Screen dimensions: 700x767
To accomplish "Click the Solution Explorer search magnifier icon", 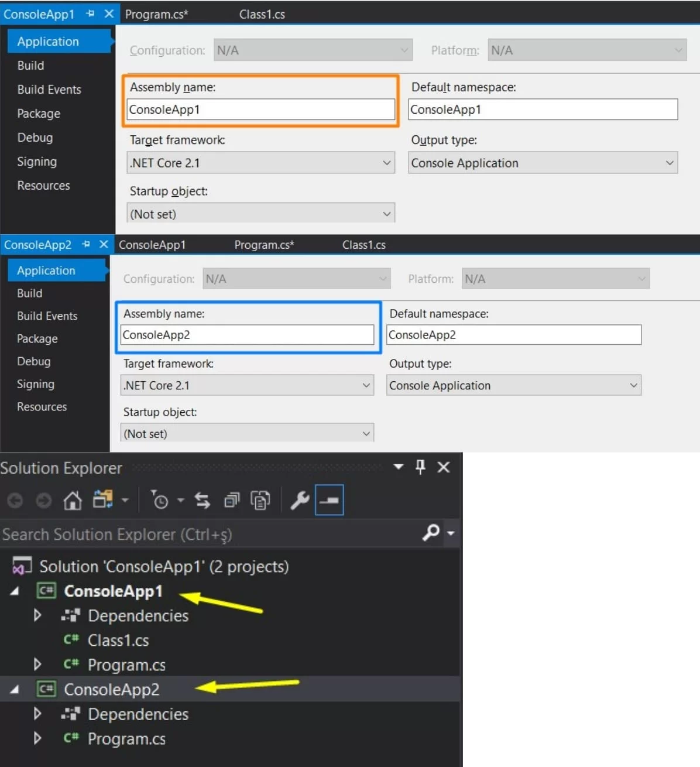I will [431, 533].
